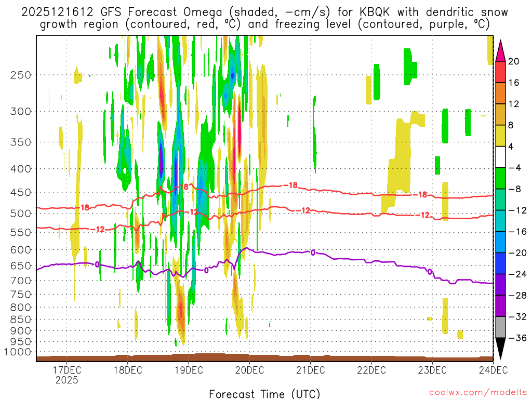Screen dimensions: 532x399
Task: Click the 500 pressure level label
Action: (21, 214)
